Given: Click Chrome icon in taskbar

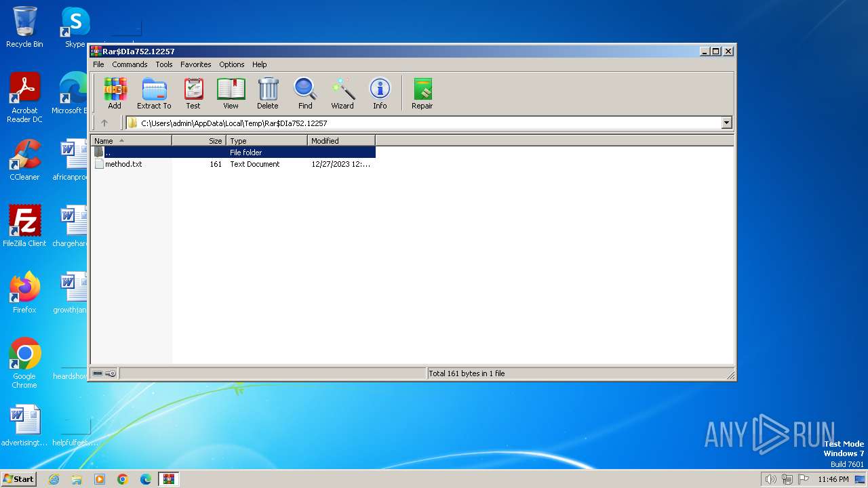Looking at the screenshot, I should point(123,479).
